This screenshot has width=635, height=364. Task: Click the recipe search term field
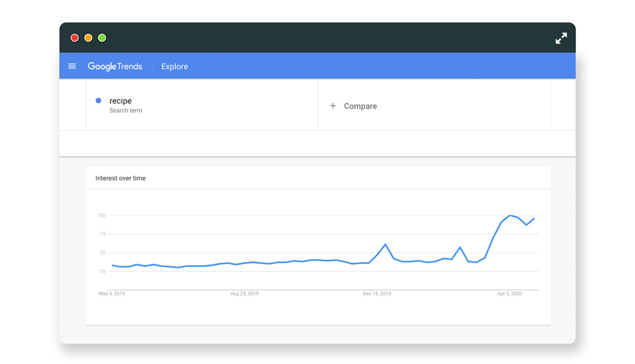[121, 101]
